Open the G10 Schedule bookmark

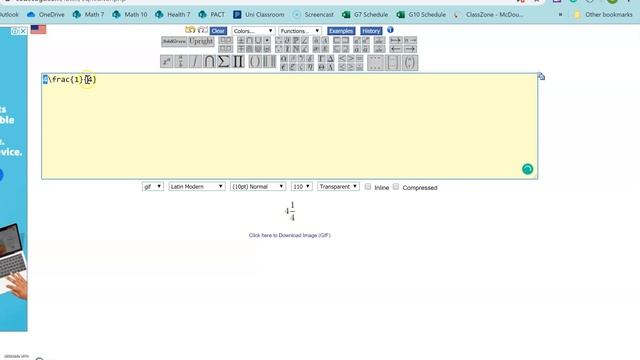[x=421, y=14]
